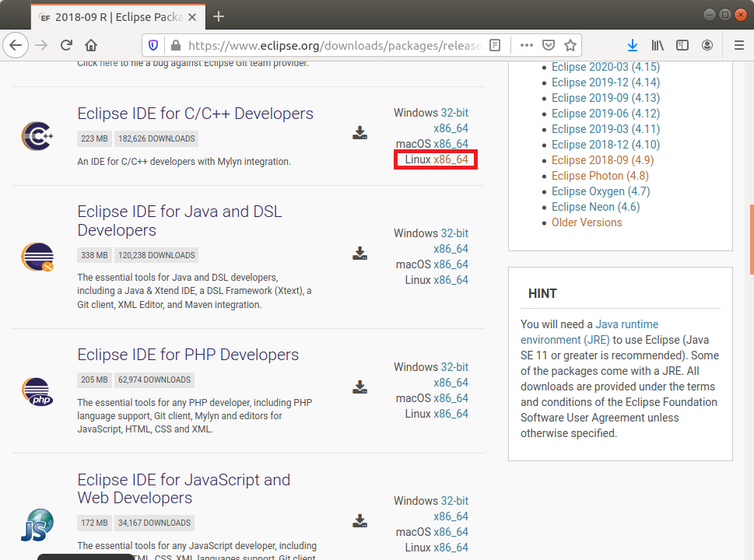
Task: Open Eclipse Oxygen (4.7) release
Action: [x=601, y=191]
